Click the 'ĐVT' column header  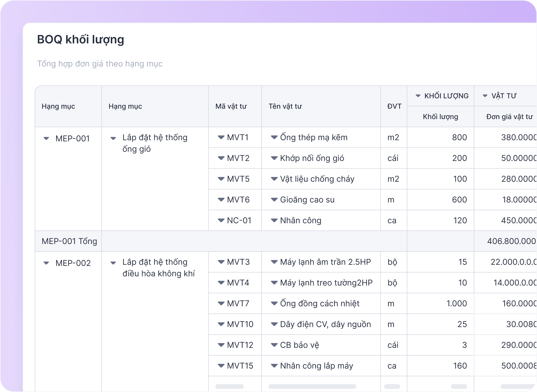click(394, 106)
